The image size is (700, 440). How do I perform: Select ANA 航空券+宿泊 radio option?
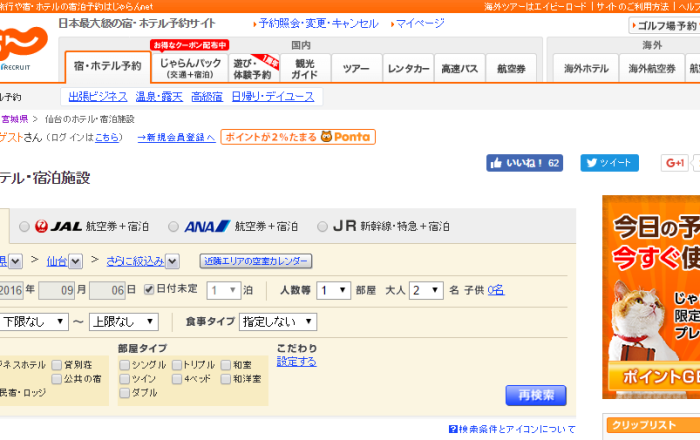click(x=173, y=227)
